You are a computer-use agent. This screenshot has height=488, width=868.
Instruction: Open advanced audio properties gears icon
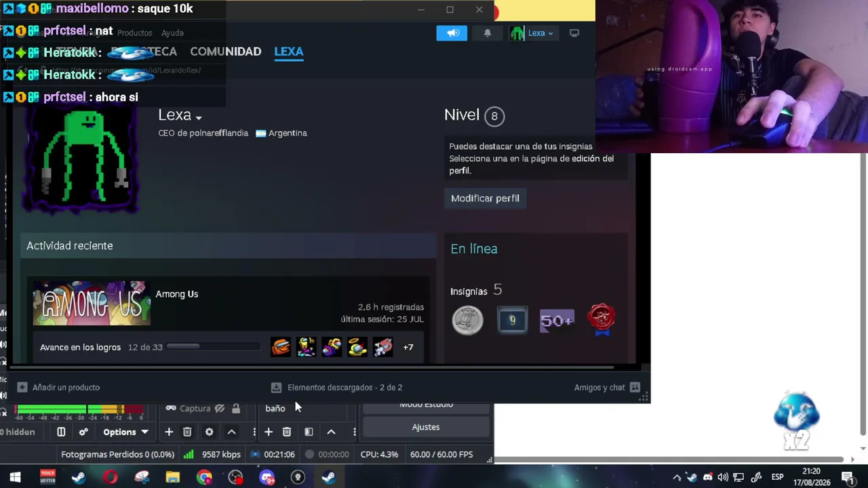(83, 432)
